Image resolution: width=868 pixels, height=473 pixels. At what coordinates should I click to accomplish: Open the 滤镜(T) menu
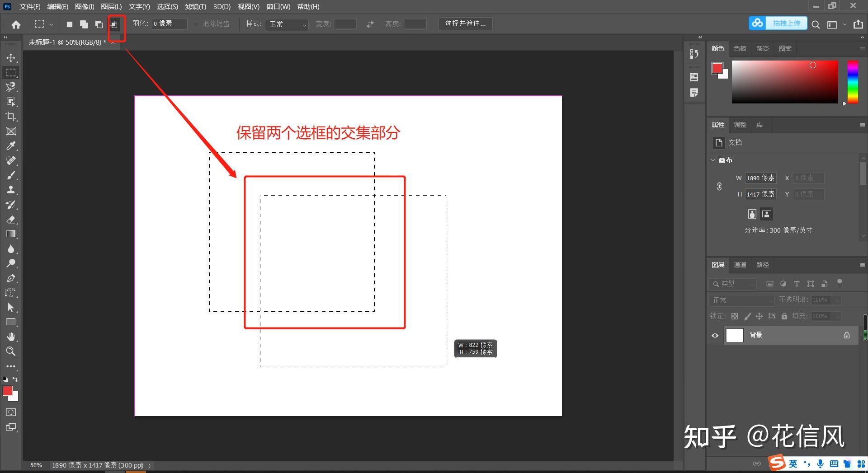(195, 6)
